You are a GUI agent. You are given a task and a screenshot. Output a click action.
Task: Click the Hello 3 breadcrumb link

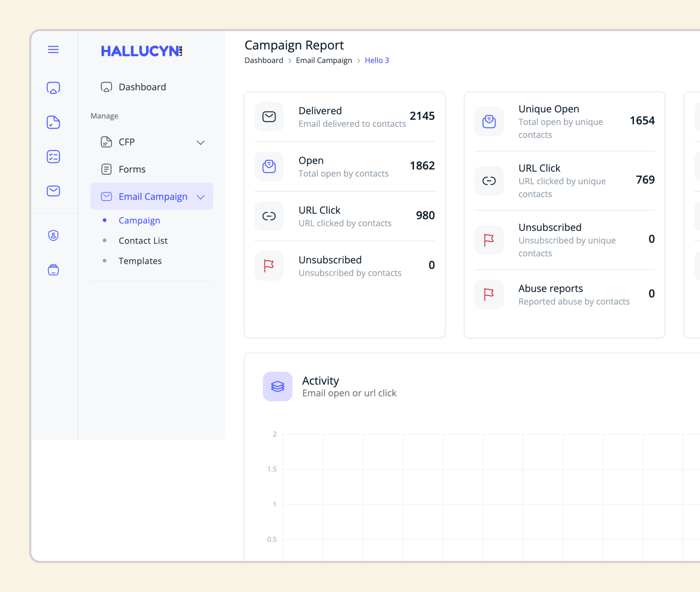[x=377, y=60]
